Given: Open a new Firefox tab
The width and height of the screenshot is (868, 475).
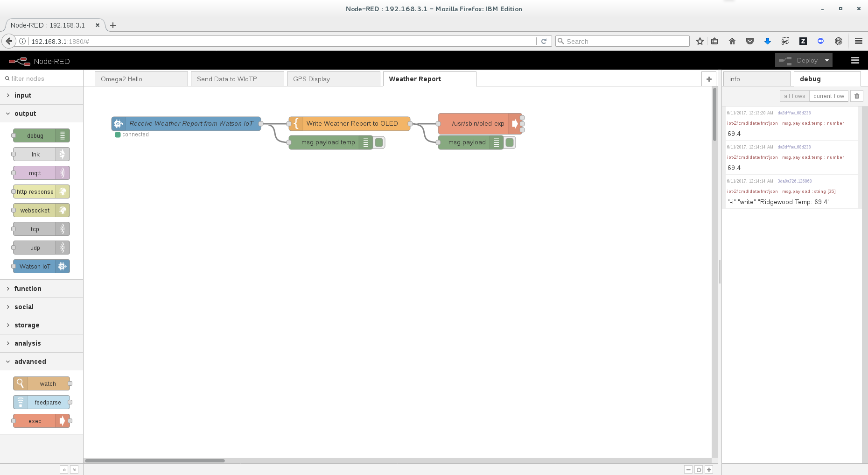Looking at the screenshot, I should pos(113,25).
